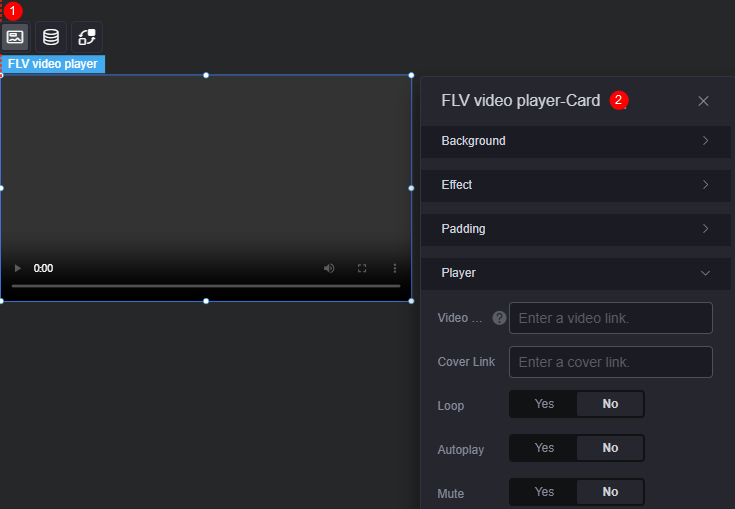Set Loop to No
735x509 pixels.
610,404
